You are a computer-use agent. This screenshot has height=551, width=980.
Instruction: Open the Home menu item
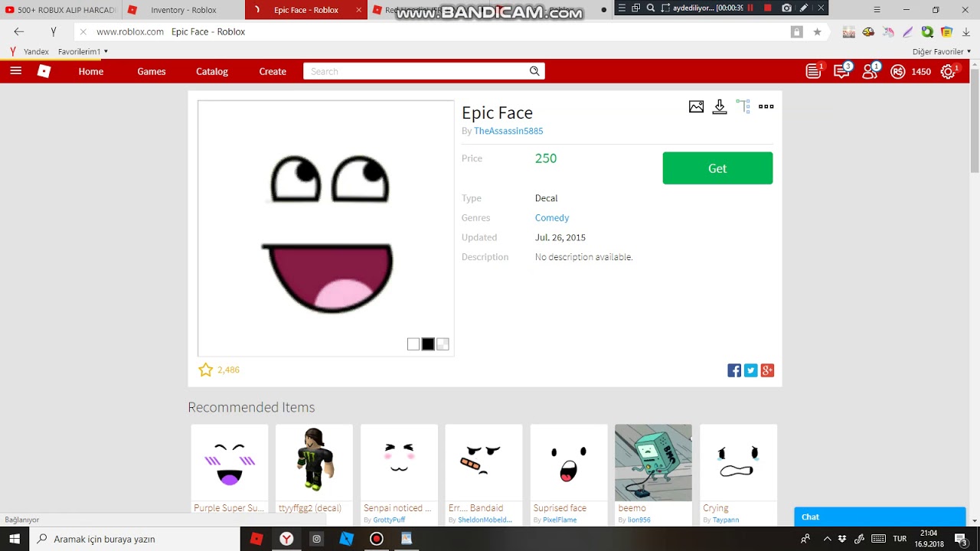(91, 71)
